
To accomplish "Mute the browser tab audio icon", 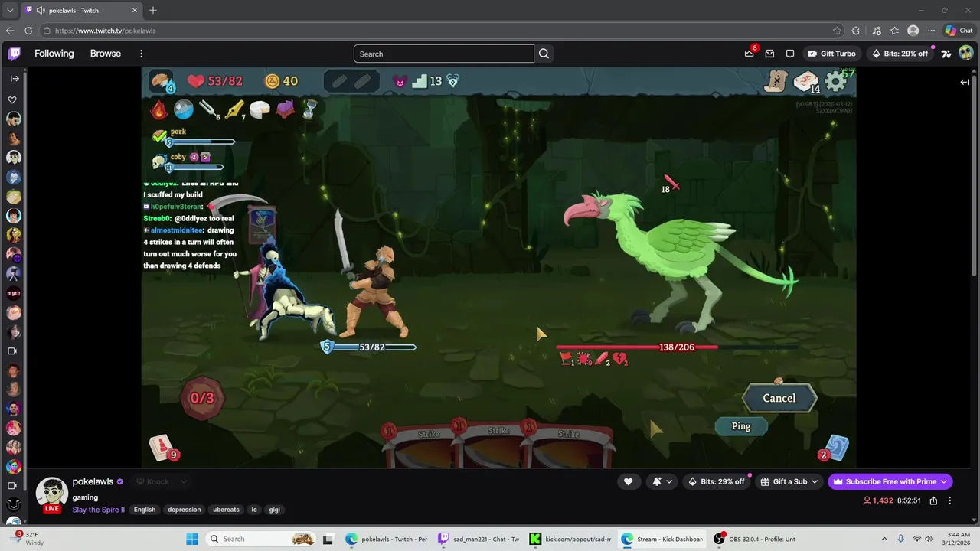I will [40, 10].
